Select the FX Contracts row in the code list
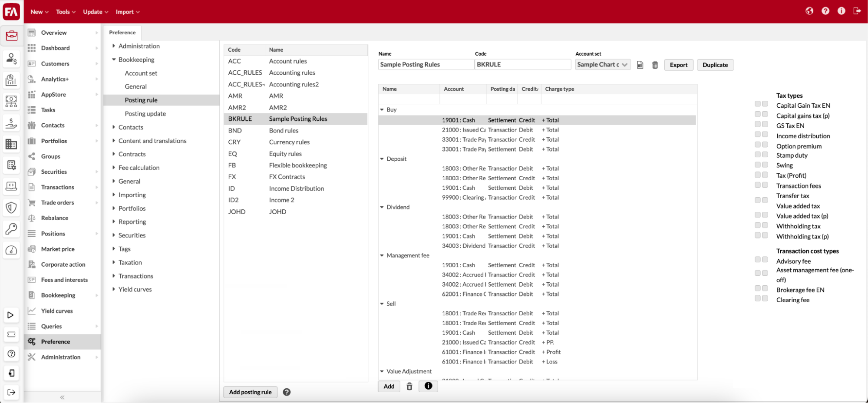The width and height of the screenshot is (868, 403). pos(296,177)
